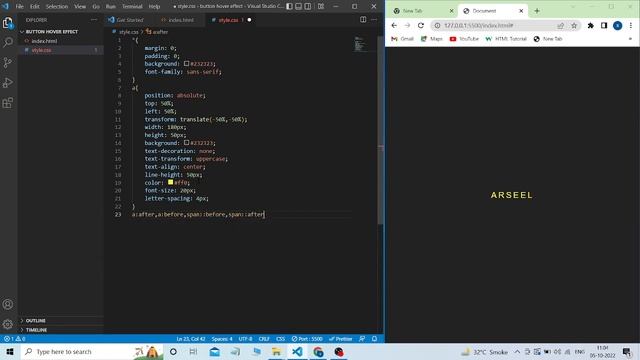Show hidden bookmarks chevron in Chrome

630,39
